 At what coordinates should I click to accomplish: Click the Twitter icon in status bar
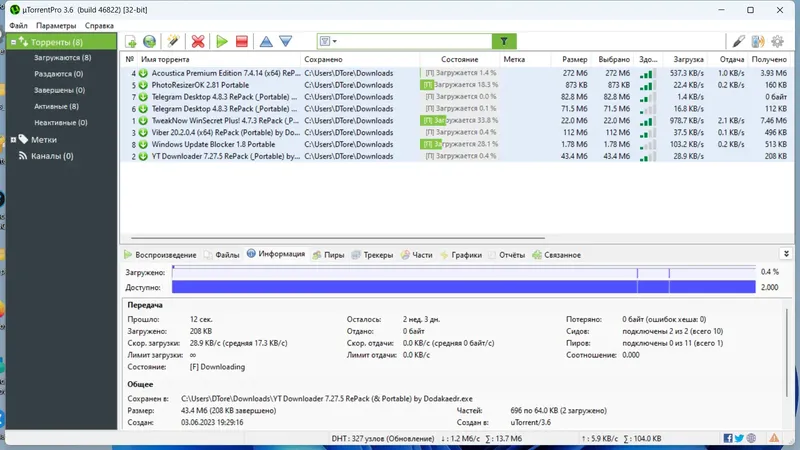click(739, 438)
